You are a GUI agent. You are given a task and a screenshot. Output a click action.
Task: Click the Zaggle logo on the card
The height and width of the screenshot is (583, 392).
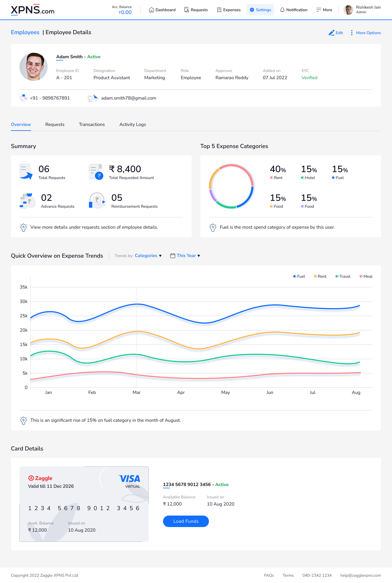pyautogui.click(x=40, y=478)
